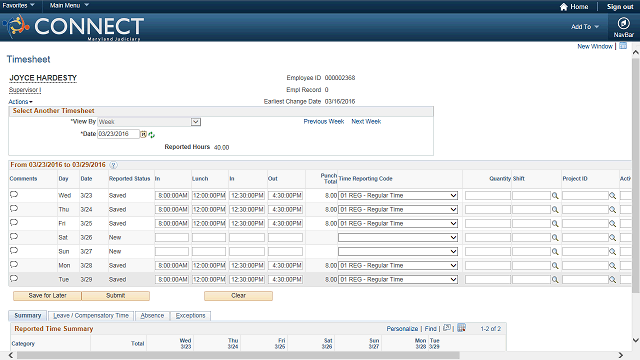Go to Next Week link

pyautogui.click(x=366, y=122)
